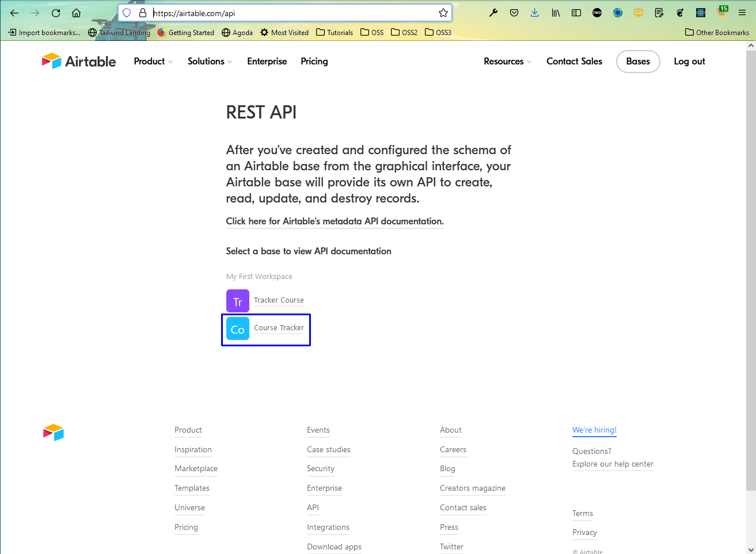756x554 pixels.
Task: Open the Other Bookmarks folder
Action: tap(717, 33)
